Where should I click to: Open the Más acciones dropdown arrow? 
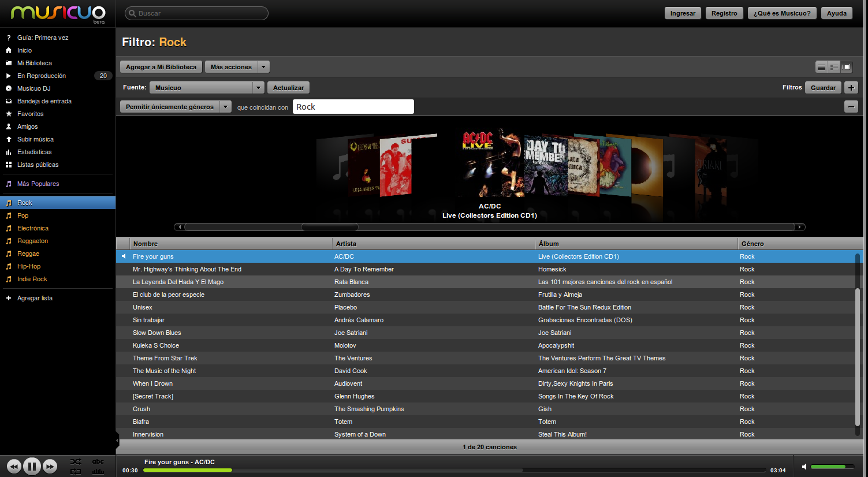pos(264,67)
